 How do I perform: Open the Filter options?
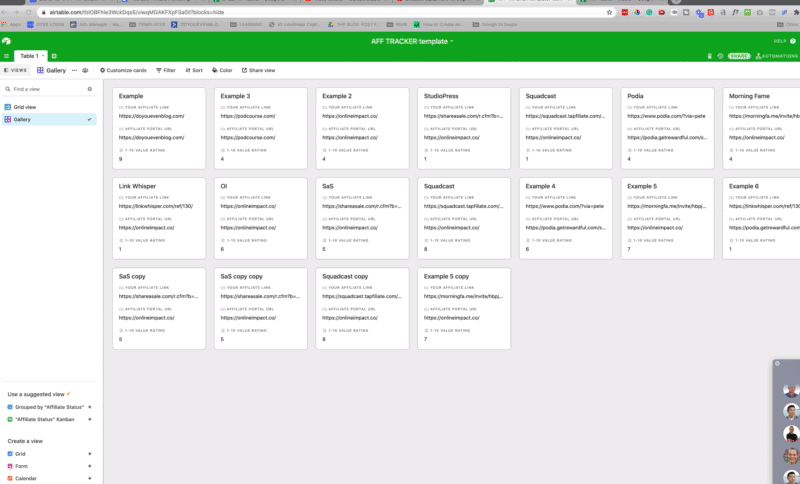click(x=166, y=70)
